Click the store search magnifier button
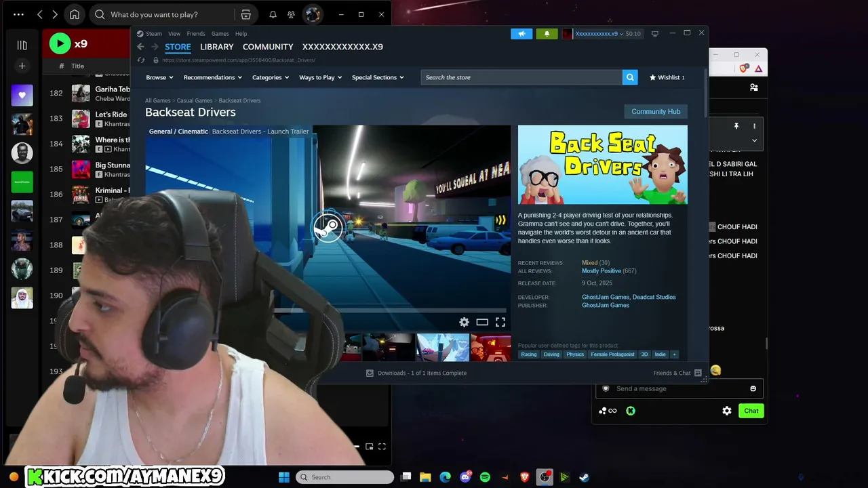This screenshot has width=868, height=488. tap(630, 77)
